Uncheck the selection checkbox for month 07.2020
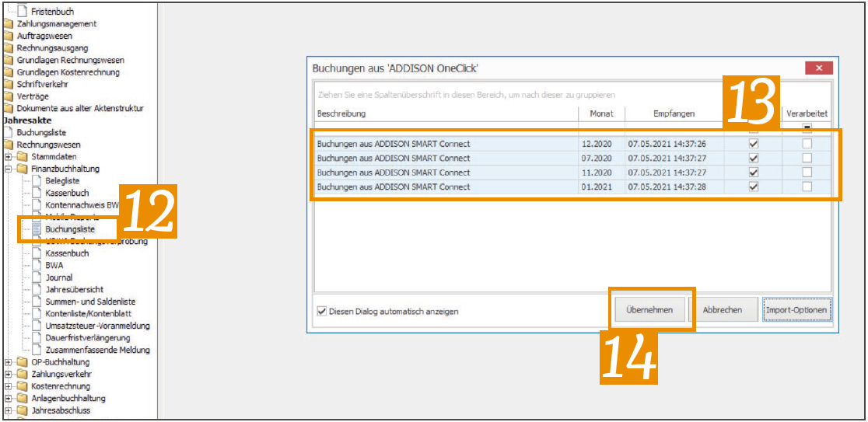Image resolution: width=868 pixels, height=422 pixels. [x=753, y=159]
